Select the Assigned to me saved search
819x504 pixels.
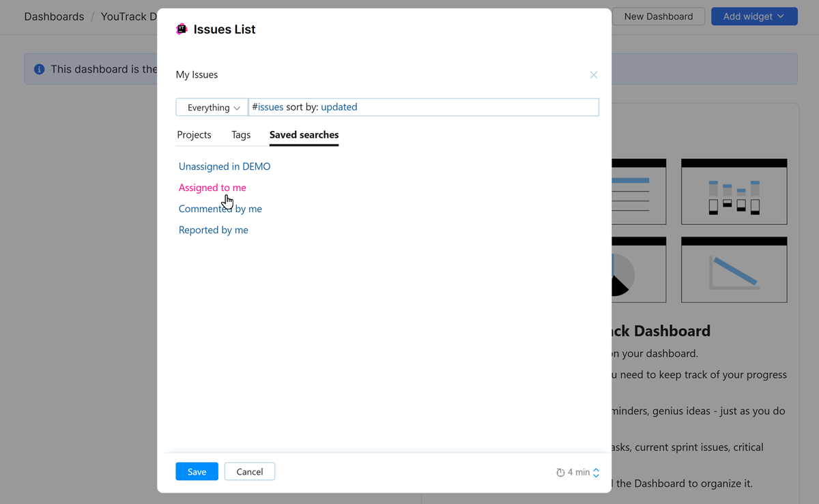(x=212, y=187)
